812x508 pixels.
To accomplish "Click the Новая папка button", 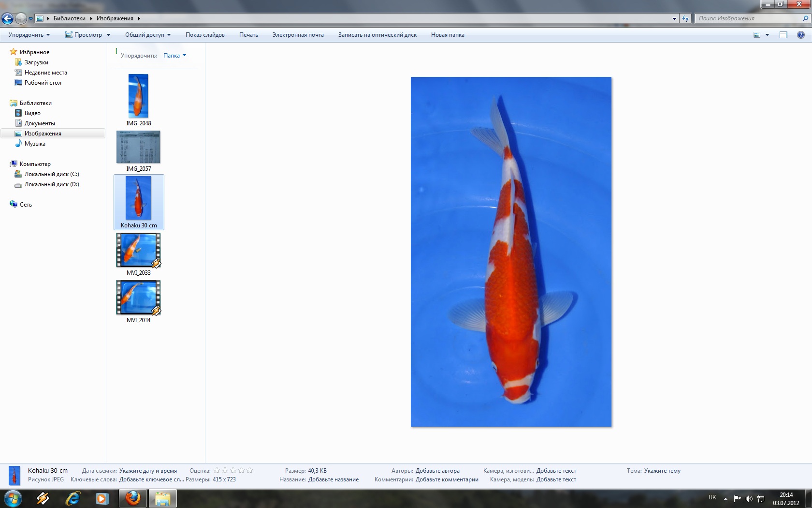I will tap(448, 35).
